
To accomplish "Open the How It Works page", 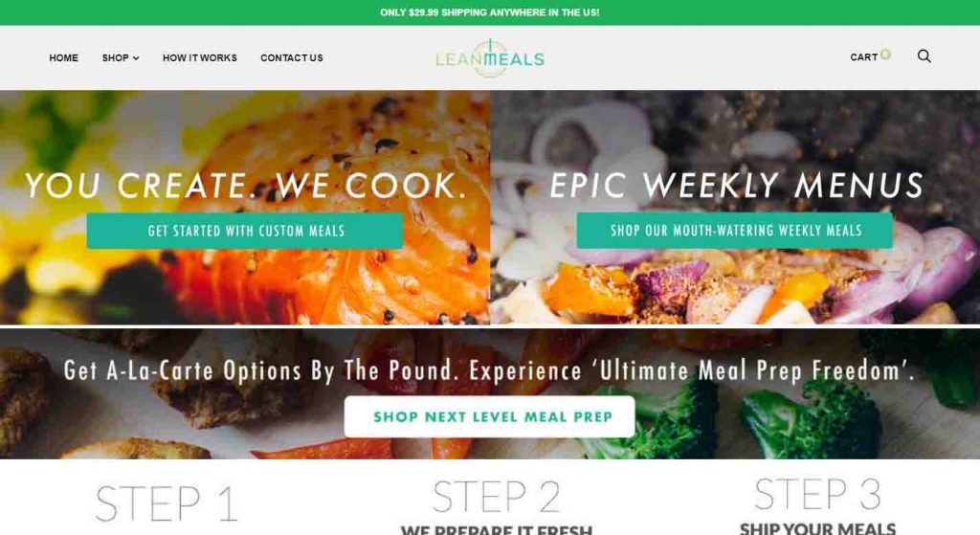I will (200, 57).
